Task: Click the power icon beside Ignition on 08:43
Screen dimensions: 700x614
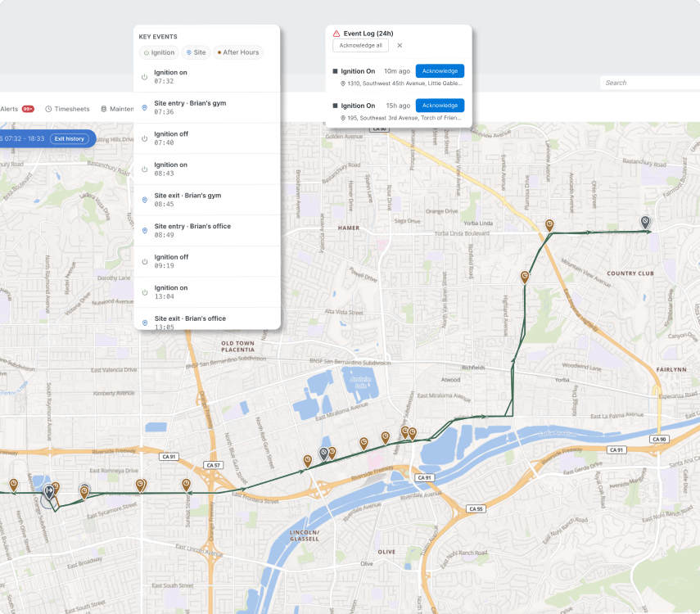Action: pos(145,169)
